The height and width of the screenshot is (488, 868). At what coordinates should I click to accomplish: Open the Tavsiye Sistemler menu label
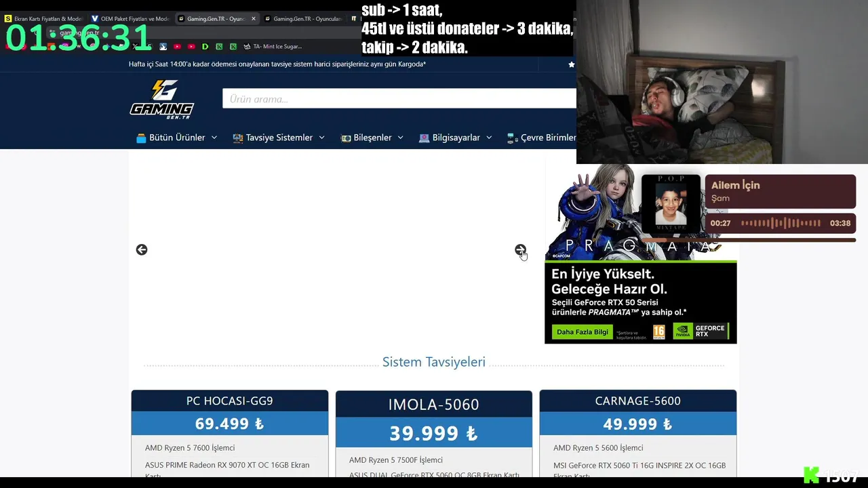click(x=279, y=138)
